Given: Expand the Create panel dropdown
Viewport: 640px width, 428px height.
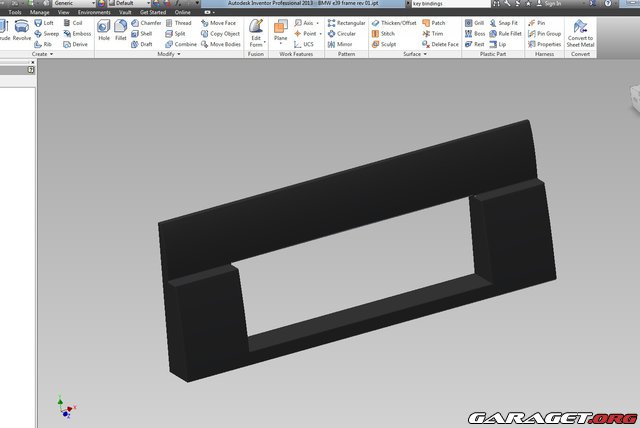Looking at the screenshot, I should pos(49,55).
